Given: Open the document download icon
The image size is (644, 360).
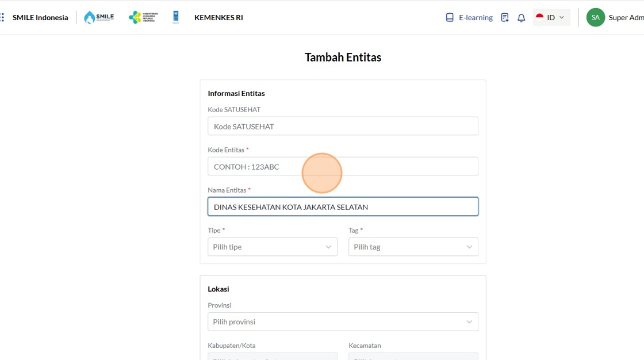Looking at the screenshot, I should 505,17.
